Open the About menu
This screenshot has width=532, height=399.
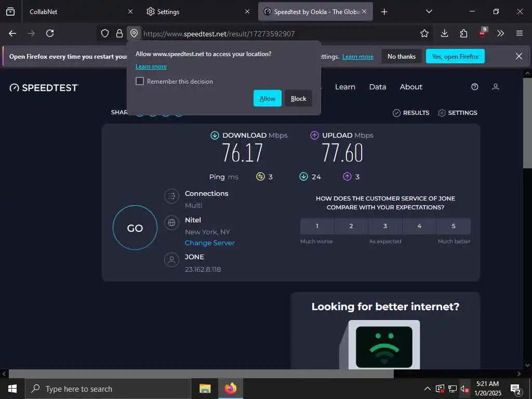[411, 87]
